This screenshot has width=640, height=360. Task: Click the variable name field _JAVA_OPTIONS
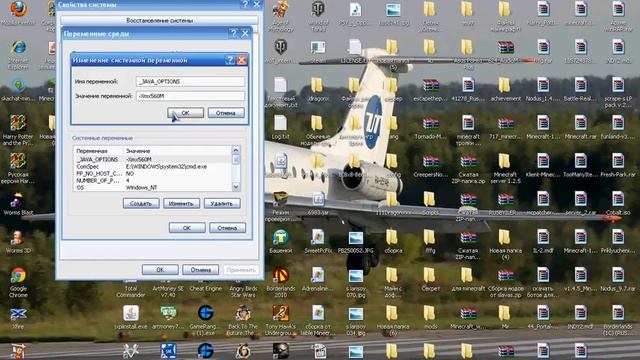coord(190,81)
